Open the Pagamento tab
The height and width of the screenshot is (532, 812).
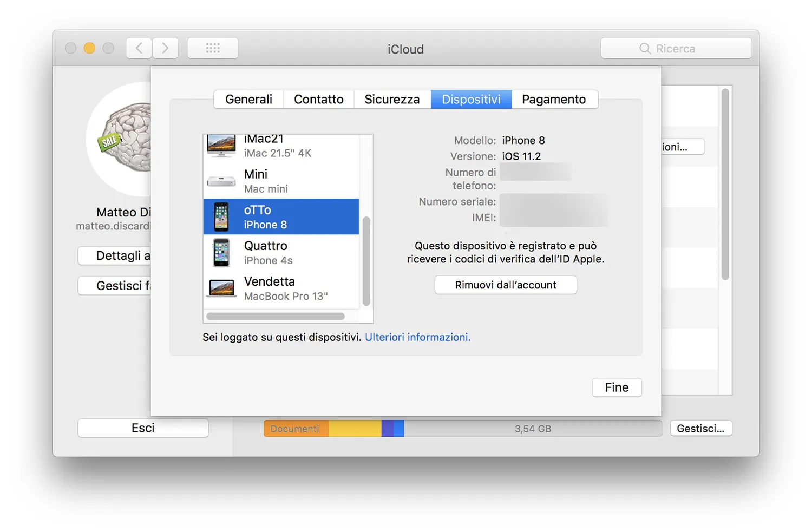point(554,100)
